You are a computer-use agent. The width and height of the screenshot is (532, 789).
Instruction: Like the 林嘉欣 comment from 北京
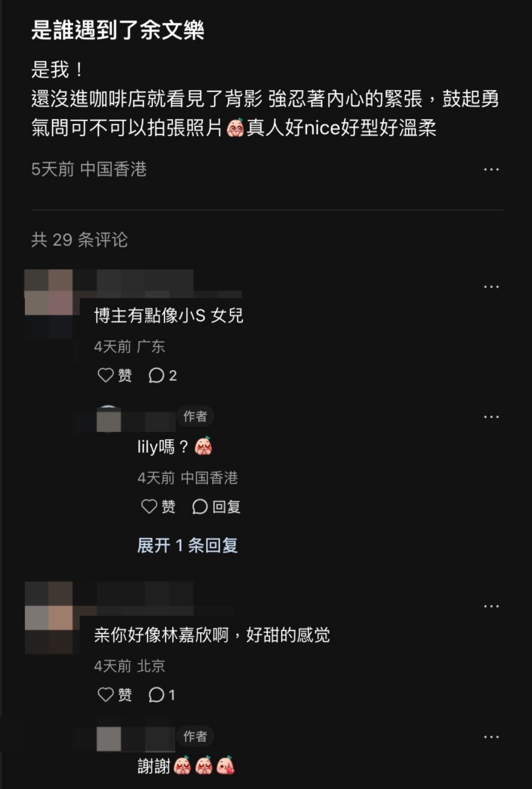tap(115, 695)
